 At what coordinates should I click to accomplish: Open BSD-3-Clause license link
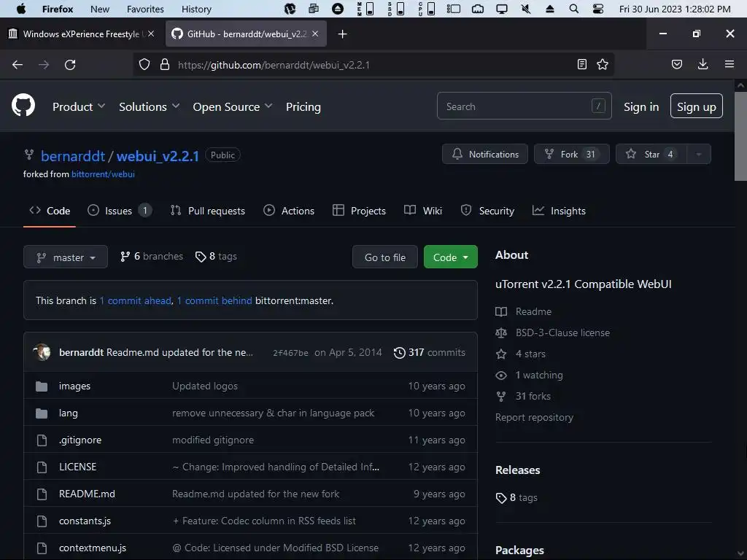pyautogui.click(x=562, y=332)
